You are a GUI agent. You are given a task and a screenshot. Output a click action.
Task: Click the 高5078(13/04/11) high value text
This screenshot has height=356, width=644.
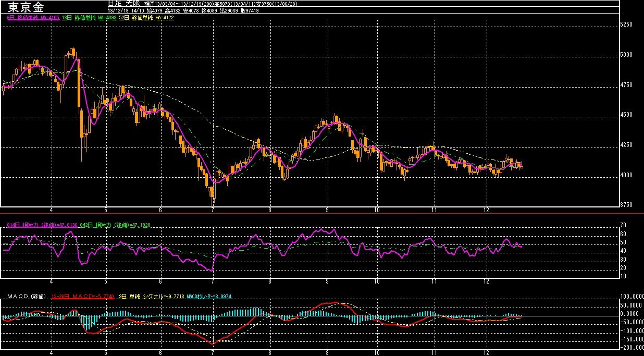pos(235,4)
